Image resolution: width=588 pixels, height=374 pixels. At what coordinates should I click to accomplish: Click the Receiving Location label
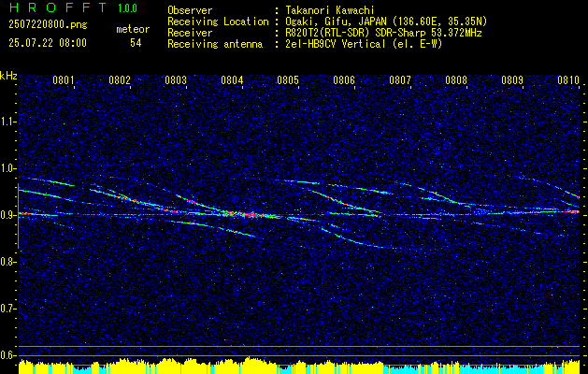218,22
